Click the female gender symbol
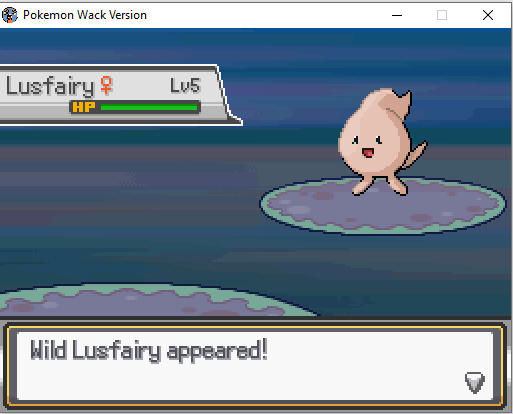The width and height of the screenshot is (513, 414). pyautogui.click(x=106, y=85)
